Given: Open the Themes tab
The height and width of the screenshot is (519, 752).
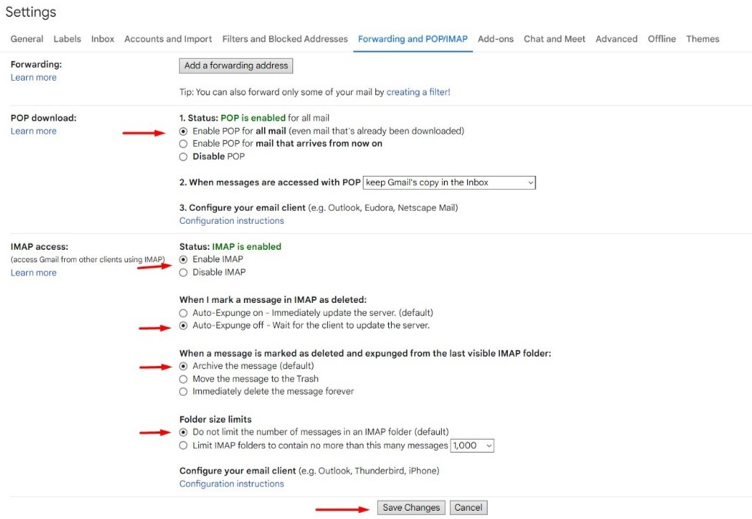Looking at the screenshot, I should click(x=703, y=39).
